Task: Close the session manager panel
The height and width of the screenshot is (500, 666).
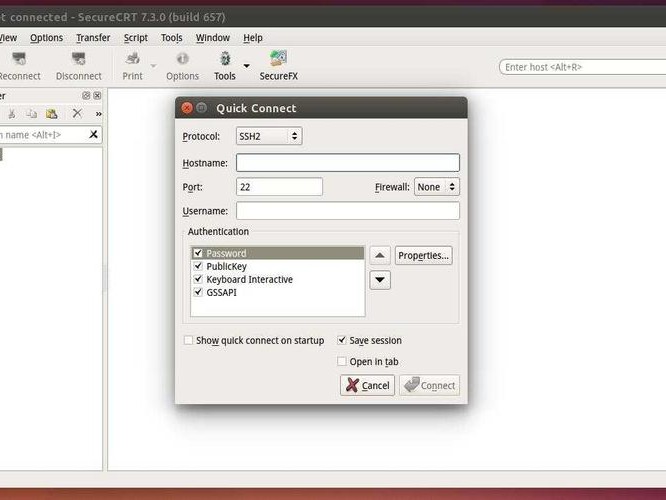Action: (97, 96)
